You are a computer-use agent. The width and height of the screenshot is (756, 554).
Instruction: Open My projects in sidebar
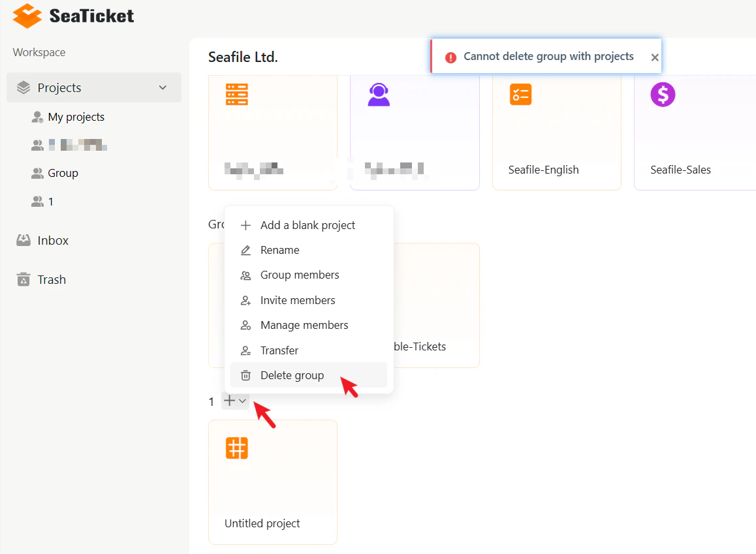[76, 117]
